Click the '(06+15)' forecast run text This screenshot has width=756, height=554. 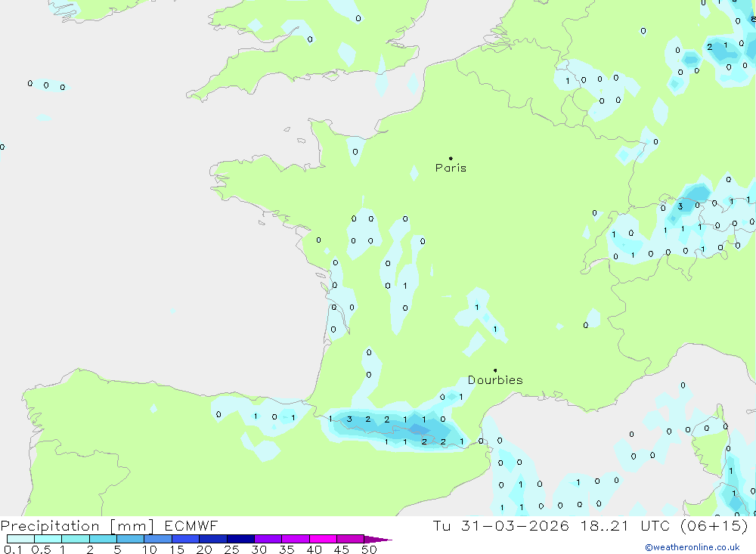[x=714, y=525]
